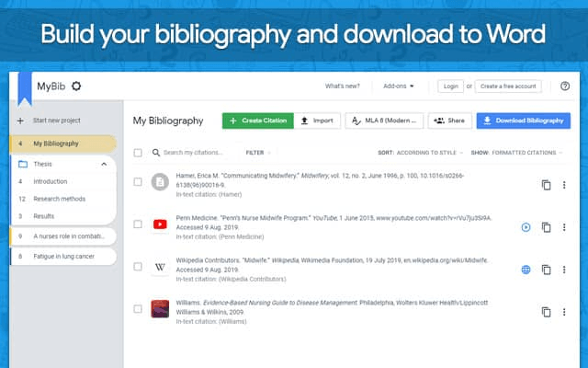Open the MyBib settings gear icon
588x368 pixels.
[x=76, y=86]
